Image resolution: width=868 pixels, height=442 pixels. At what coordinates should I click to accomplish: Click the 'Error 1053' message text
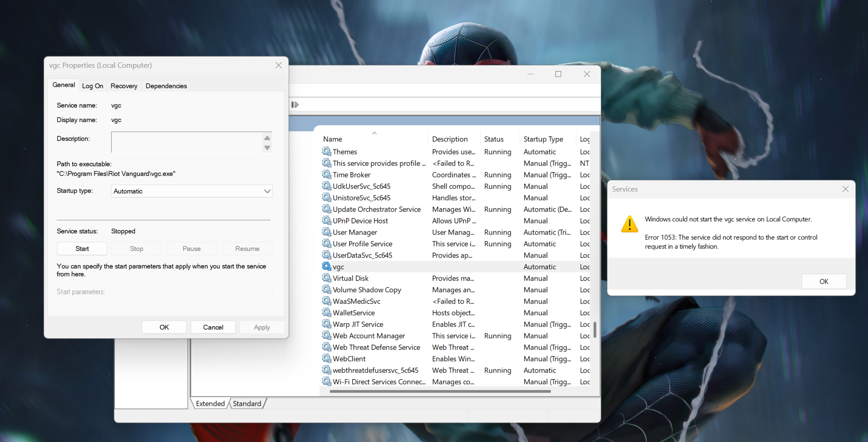coord(731,242)
